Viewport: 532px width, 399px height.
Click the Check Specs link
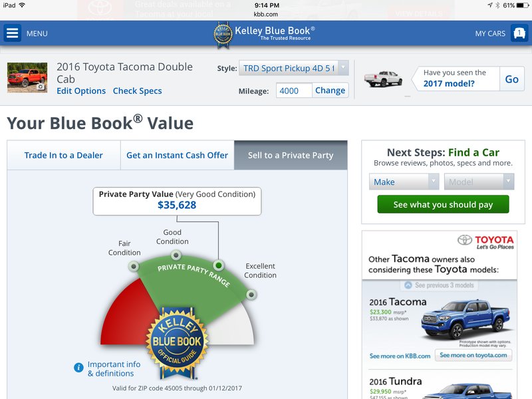[x=138, y=91]
